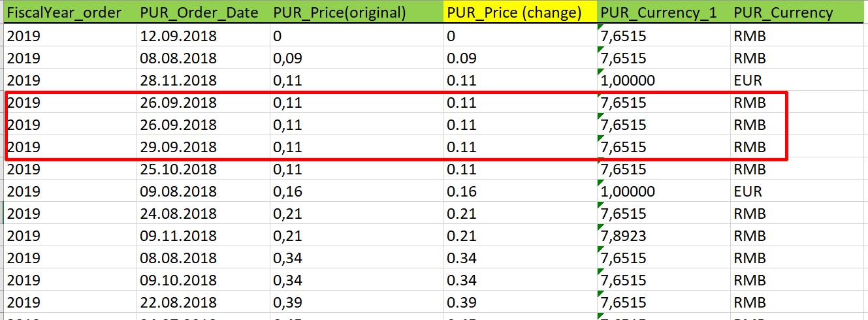
Task: Click the 1,00000 cell in the 09.08.2018 row
Action: (x=629, y=191)
